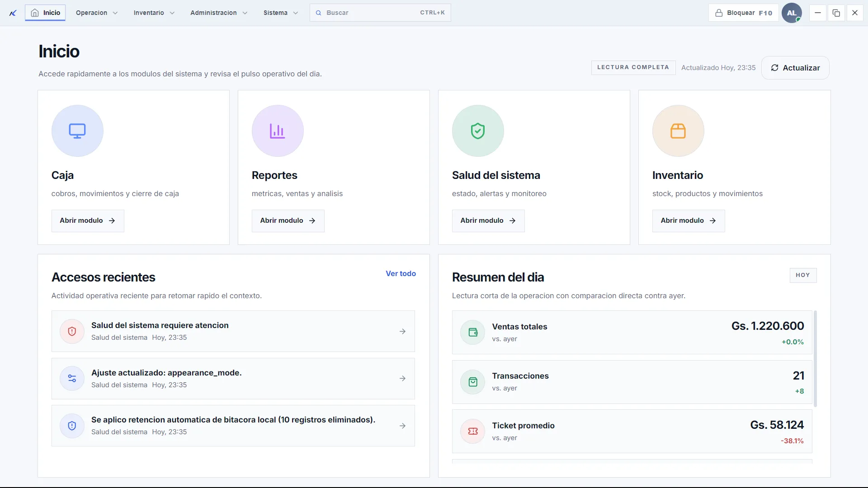Open the Salud del sistema module button
868x488 pixels.
point(488,221)
